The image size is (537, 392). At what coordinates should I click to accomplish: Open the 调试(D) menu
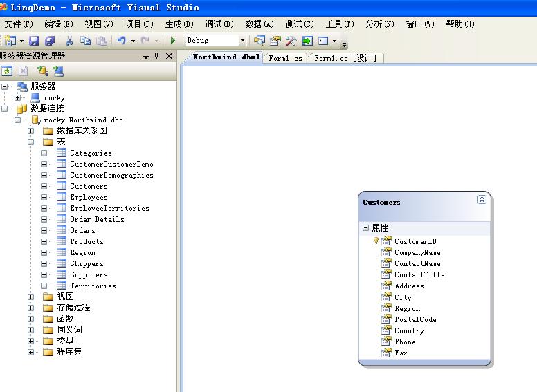219,24
